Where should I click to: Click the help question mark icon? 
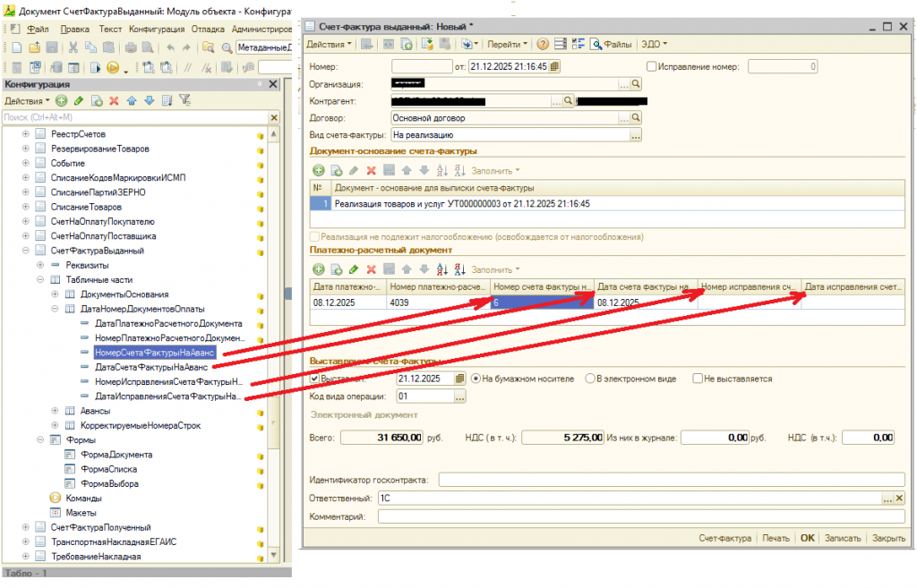(x=543, y=44)
